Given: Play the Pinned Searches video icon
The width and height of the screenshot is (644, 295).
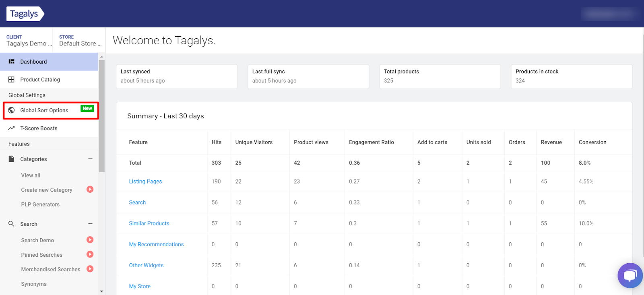Looking at the screenshot, I should pyautogui.click(x=90, y=254).
